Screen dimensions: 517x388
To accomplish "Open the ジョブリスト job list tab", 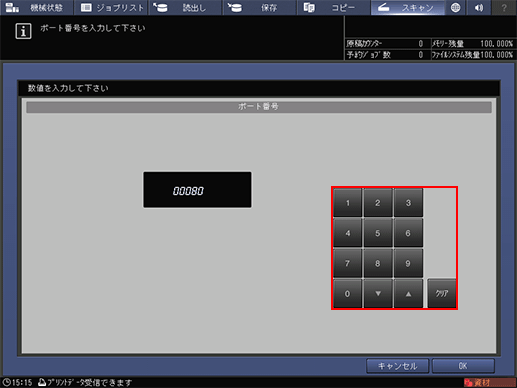I will pyautogui.click(x=111, y=8).
